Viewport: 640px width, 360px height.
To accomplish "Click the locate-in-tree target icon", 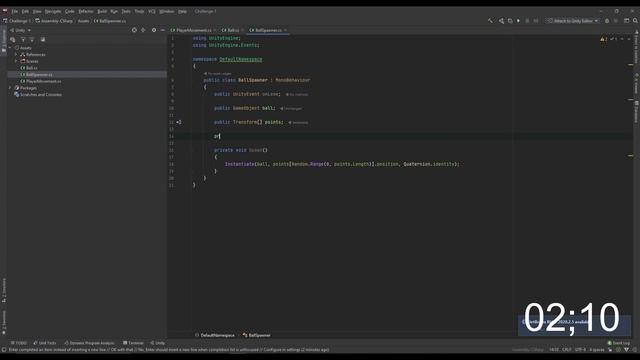I will click(134, 30).
